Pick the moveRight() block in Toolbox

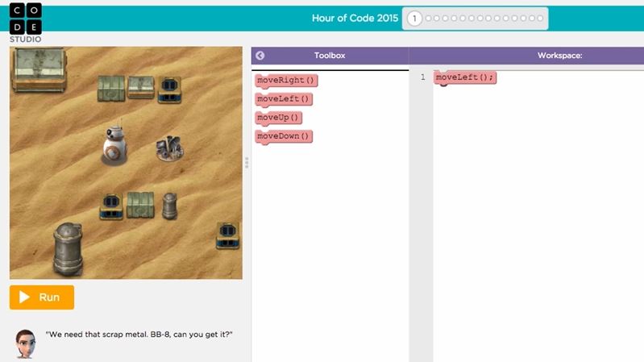286,81
